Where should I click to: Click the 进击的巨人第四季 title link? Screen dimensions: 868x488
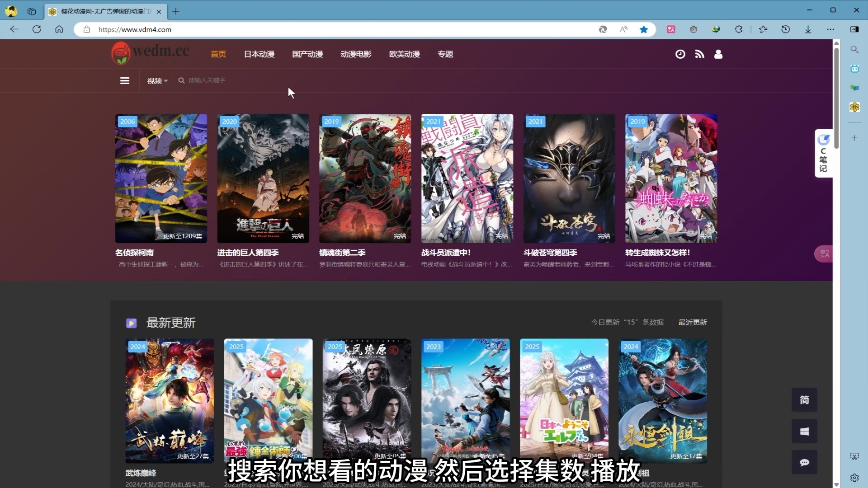coord(248,253)
